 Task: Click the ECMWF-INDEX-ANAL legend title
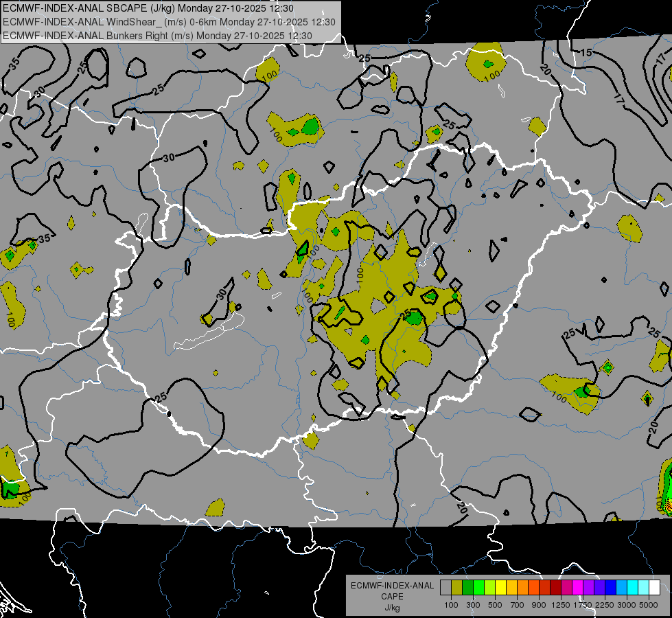[392, 586]
